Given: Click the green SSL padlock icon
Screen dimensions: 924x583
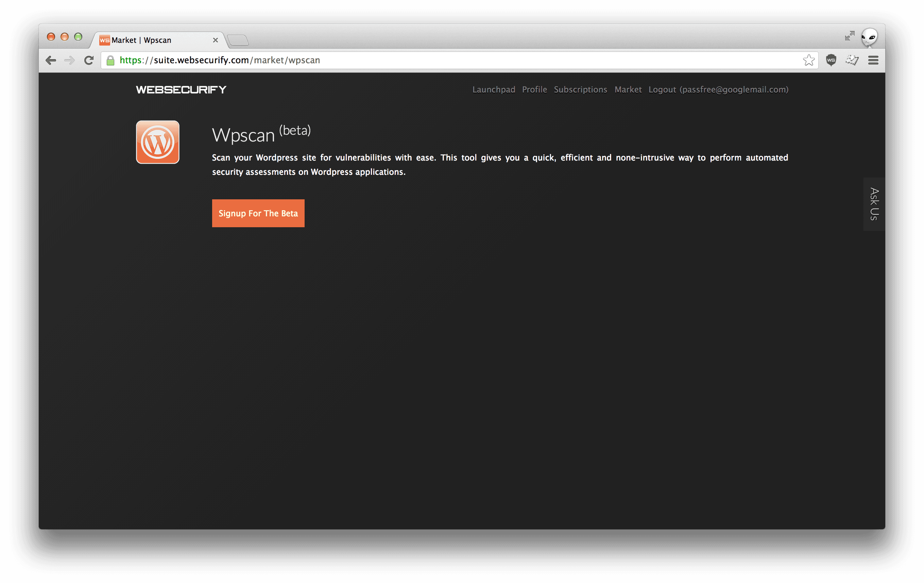Looking at the screenshot, I should tap(110, 60).
